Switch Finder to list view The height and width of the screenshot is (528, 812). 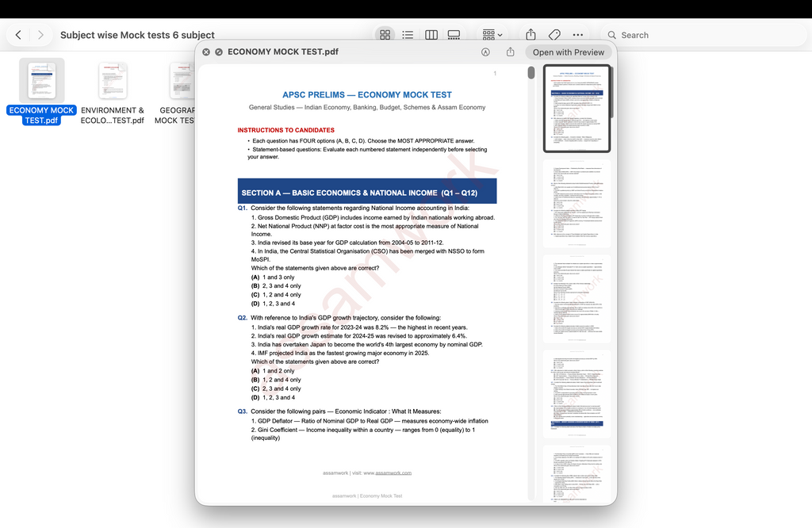point(408,35)
